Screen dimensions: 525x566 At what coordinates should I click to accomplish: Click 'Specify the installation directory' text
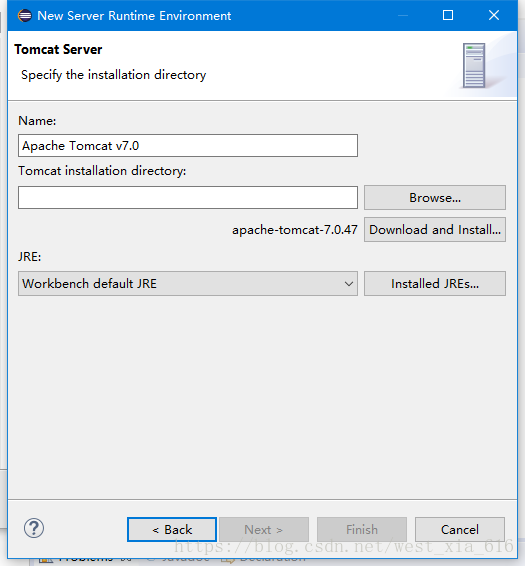[x=113, y=75]
